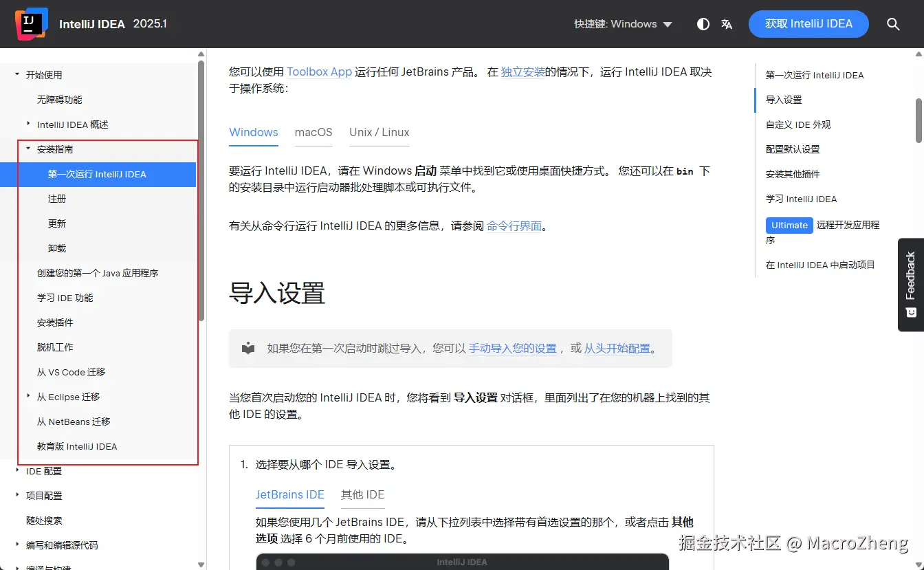Jump to 自定义 IDE 外观 in outline
This screenshot has height=570, width=924.
[x=798, y=124]
